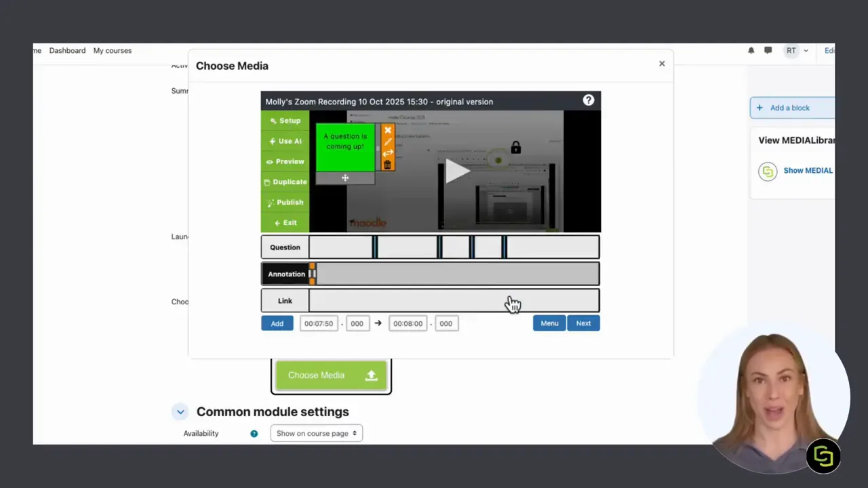Click the green Choose Media button
The width and height of the screenshot is (868, 488).
[x=331, y=375]
